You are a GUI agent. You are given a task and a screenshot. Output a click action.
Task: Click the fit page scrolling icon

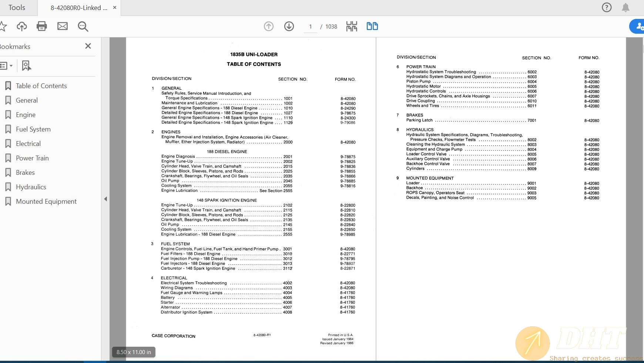(x=352, y=26)
